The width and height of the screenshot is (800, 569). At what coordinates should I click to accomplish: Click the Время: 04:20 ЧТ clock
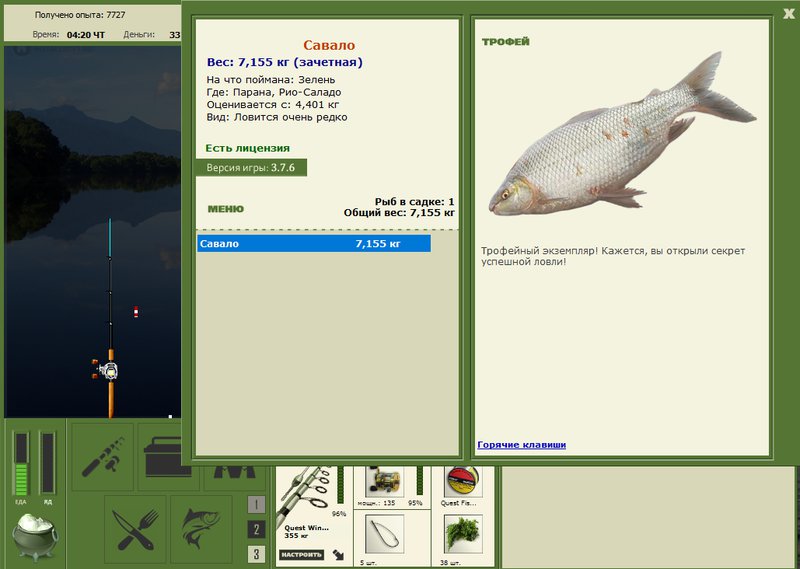point(68,35)
